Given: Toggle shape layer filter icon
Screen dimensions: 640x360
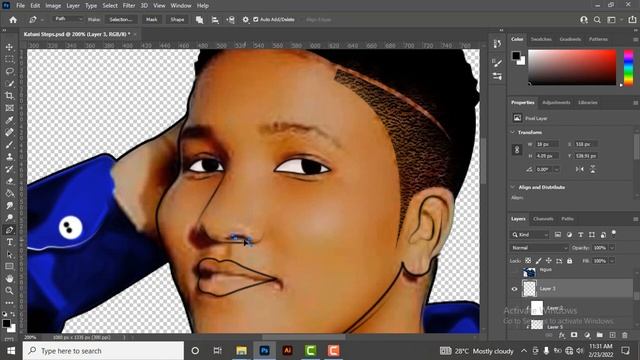Looking at the screenshot, I should 592,235.
